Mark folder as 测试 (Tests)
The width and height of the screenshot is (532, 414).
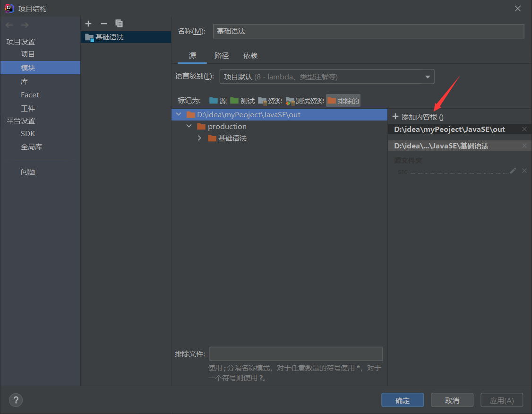pyautogui.click(x=242, y=101)
